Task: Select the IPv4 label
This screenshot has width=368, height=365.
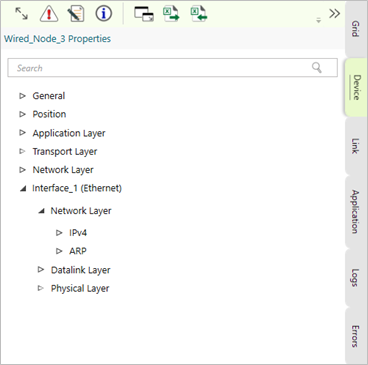Action: (78, 233)
